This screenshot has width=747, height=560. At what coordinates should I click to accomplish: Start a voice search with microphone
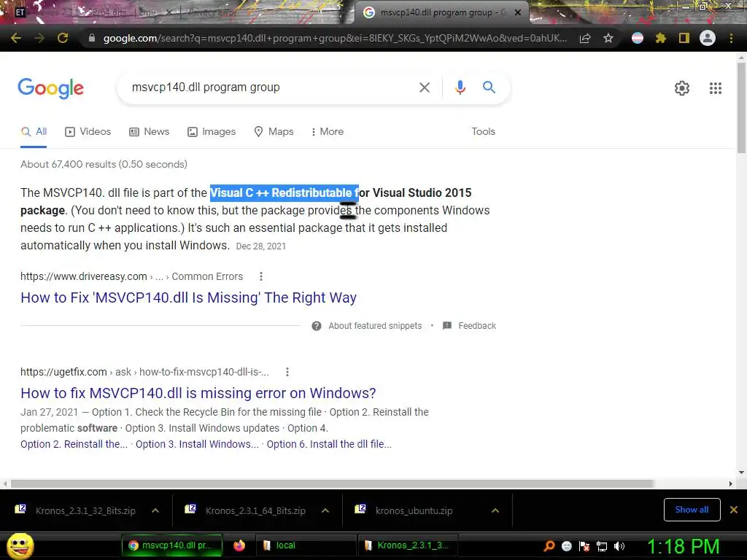pos(460,87)
